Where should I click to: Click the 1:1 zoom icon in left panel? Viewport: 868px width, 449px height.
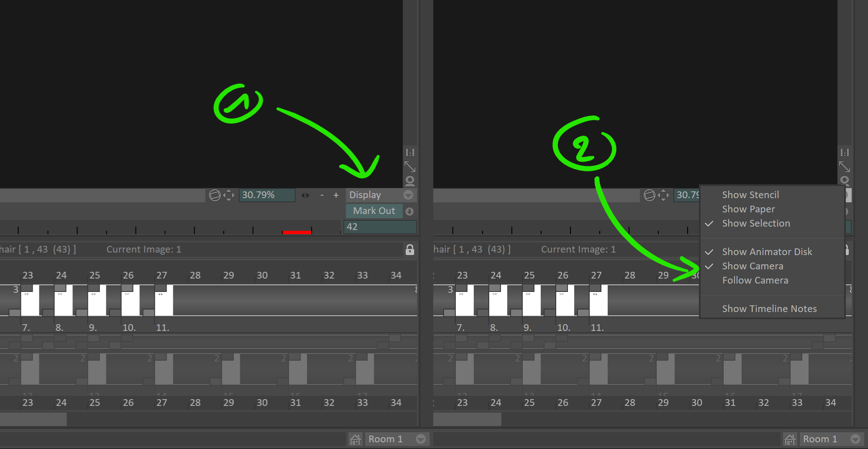coord(410,152)
